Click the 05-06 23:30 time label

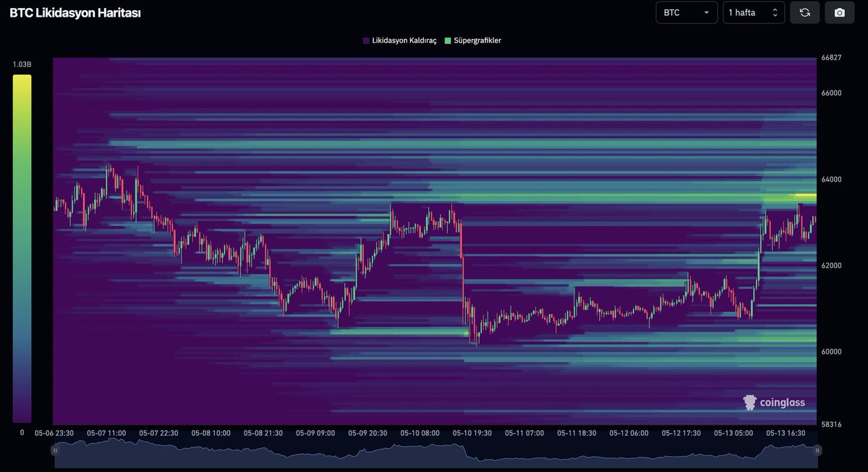coord(54,433)
